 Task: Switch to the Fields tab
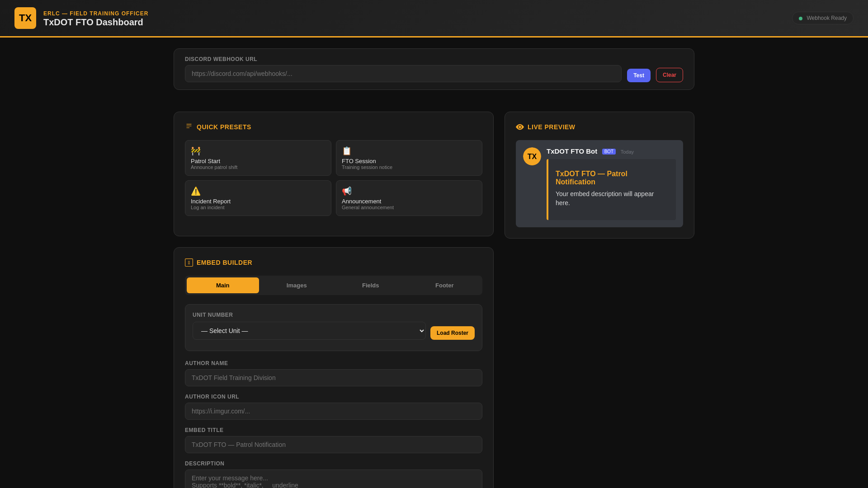(371, 286)
